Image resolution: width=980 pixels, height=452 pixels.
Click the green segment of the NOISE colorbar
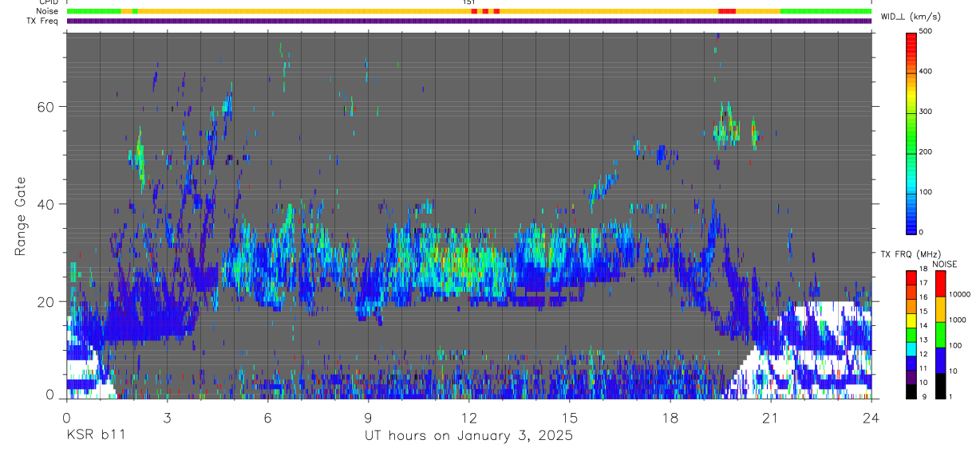click(x=940, y=334)
